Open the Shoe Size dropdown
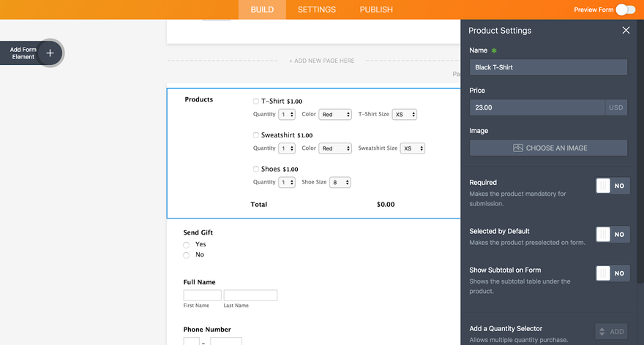Viewport: 644px width, 345px height. pos(340,182)
